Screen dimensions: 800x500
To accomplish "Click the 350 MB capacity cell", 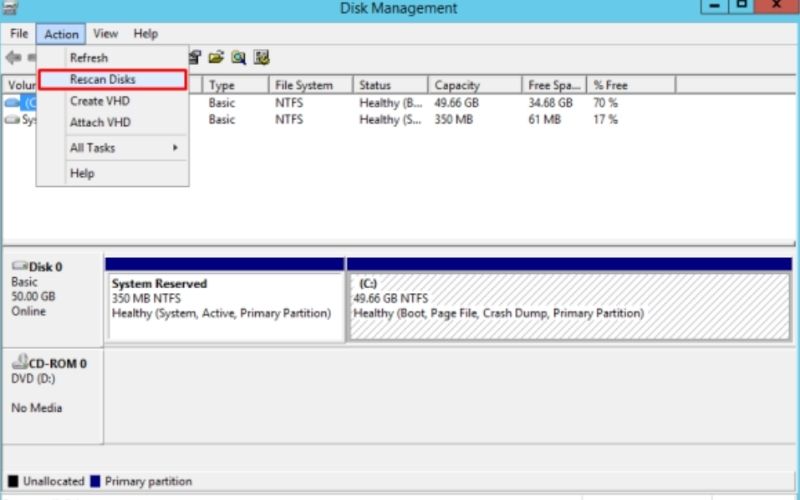I will click(x=454, y=119).
